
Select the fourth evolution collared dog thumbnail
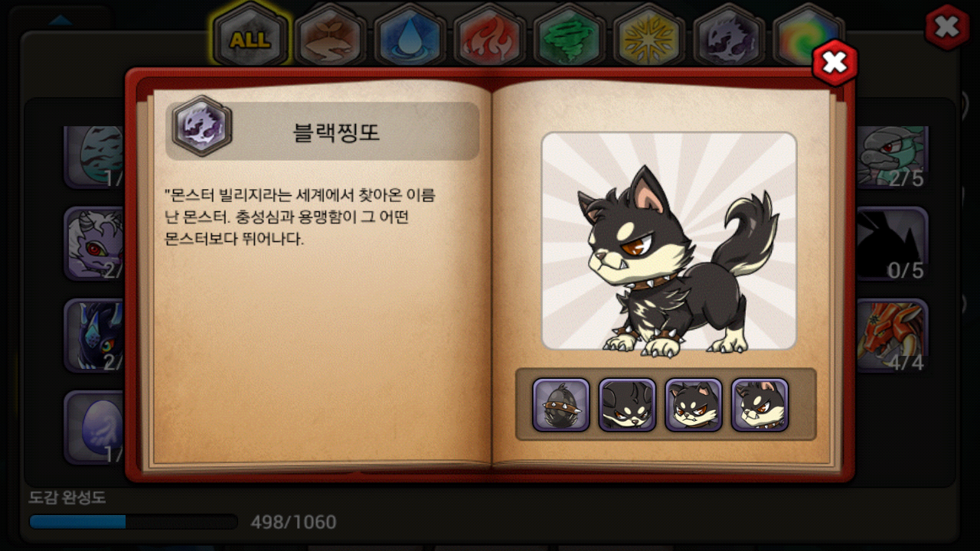759,405
